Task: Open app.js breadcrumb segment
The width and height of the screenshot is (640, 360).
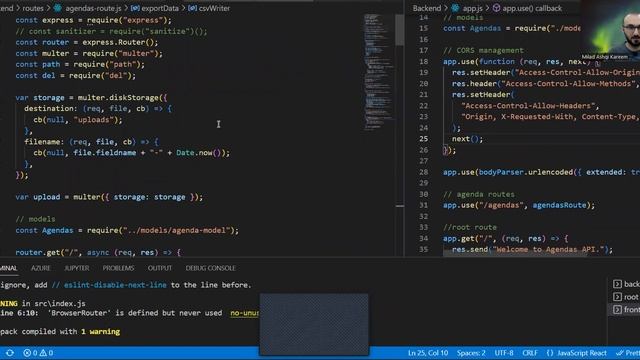Action: coord(472,8)
